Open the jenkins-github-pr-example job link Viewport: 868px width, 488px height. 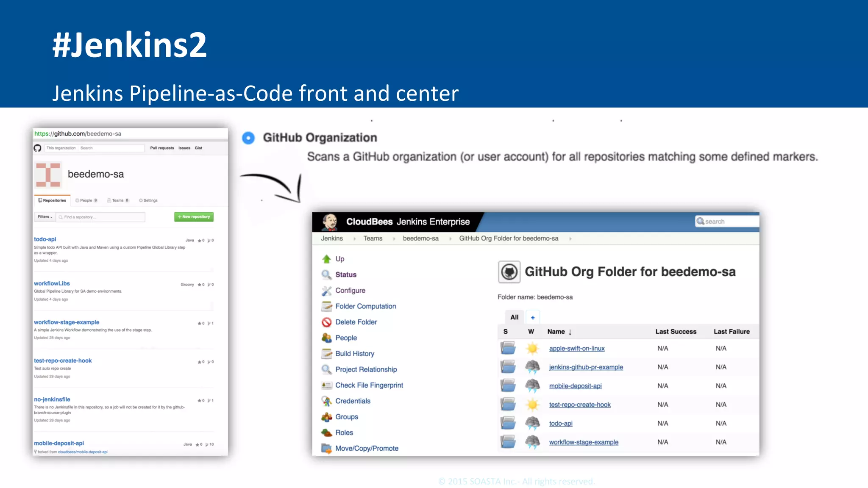click(586, 367)
